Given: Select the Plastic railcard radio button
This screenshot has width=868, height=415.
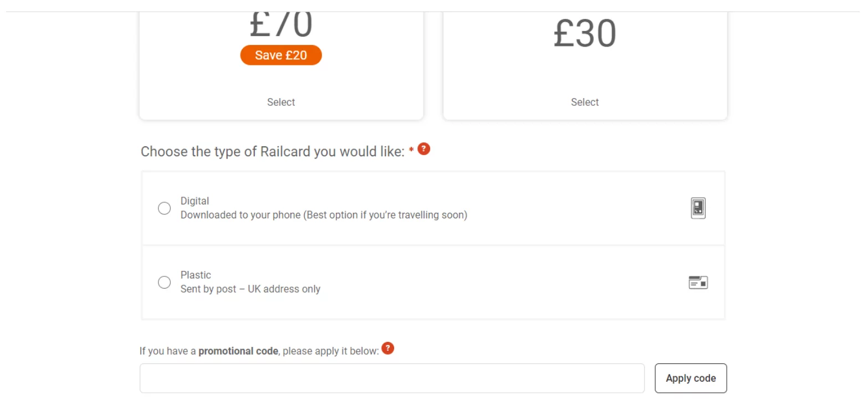Looking at the screenshot, I should click(x=165, y=283).
